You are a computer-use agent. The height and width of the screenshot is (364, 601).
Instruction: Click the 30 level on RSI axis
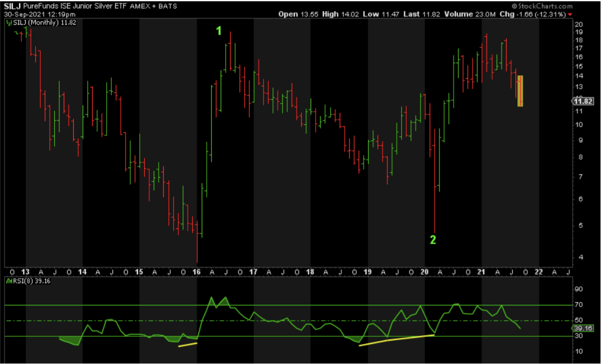579,336
